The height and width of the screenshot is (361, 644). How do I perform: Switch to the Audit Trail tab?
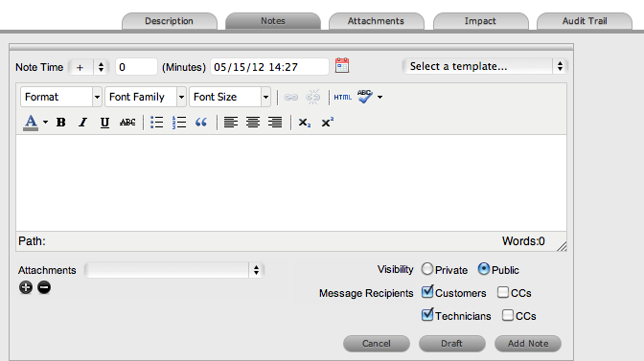pyautogui.click(x=585, y=21)
